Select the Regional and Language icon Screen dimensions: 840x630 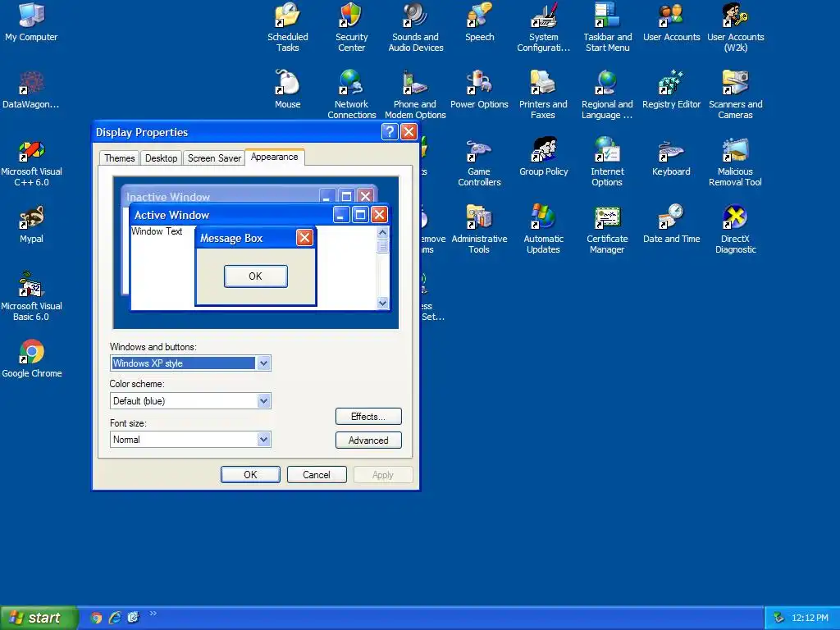point(608,94)
